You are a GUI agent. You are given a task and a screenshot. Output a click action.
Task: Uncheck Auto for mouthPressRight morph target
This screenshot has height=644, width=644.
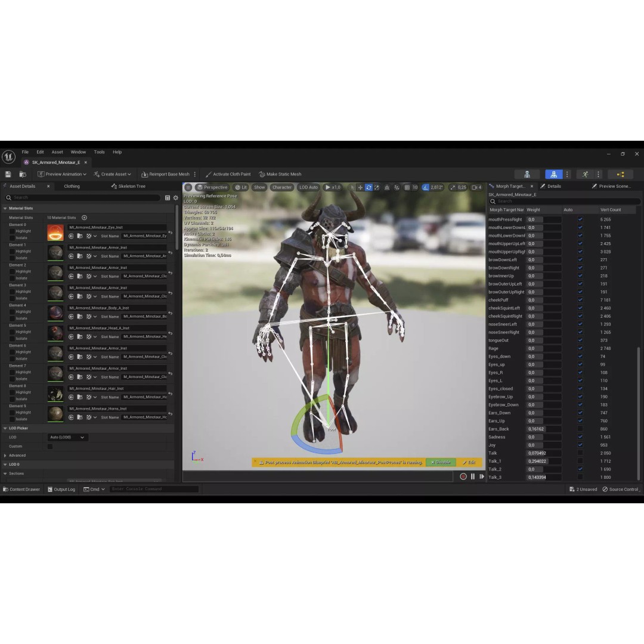click(580, 219)
